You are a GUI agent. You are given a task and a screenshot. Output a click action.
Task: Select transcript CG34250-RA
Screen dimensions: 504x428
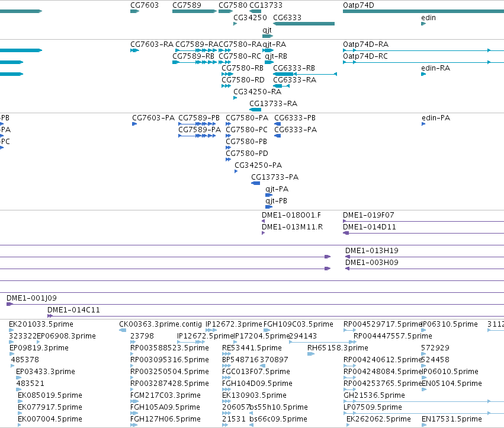pos(257,92)
